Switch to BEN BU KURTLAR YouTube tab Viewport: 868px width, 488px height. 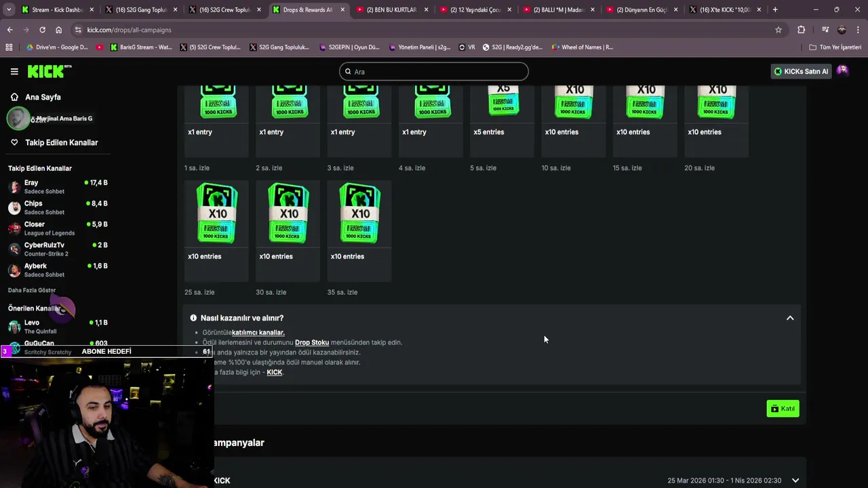pos(391,9)
